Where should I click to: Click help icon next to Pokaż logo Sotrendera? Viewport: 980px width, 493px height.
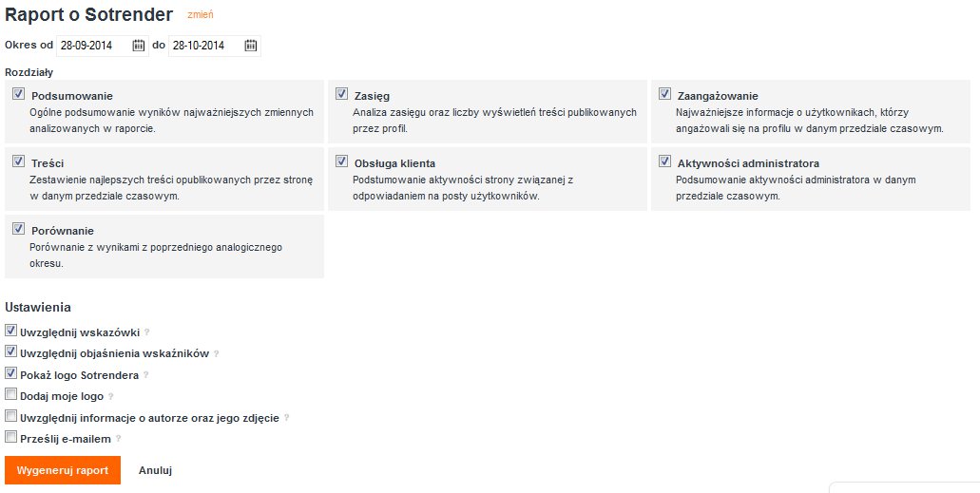pyautogui.click(x=145, y=375)
